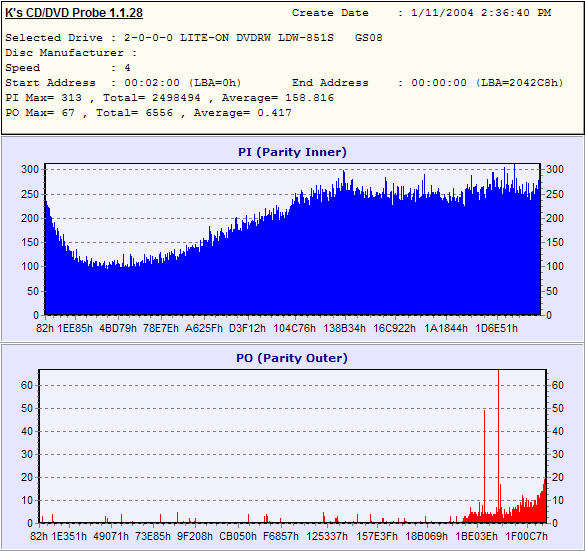The height and width of the screenshot is (551, 585).
Task: Click the 1BE03Eh x-axis label on PO chart
Action: (476, 536)
